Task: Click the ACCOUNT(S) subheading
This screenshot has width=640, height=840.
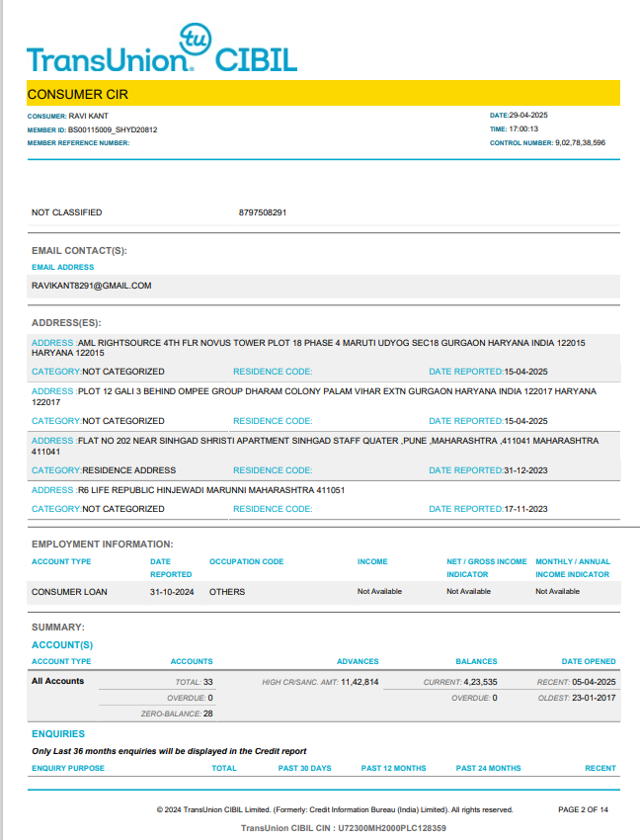Action: pos(62,645)
